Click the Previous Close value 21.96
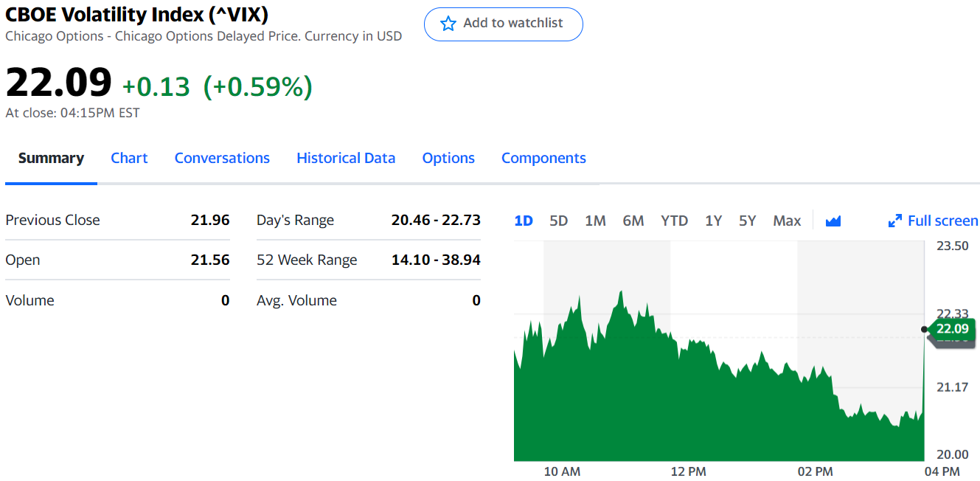This screenshot has width=980, height=481. pos(210,220)
